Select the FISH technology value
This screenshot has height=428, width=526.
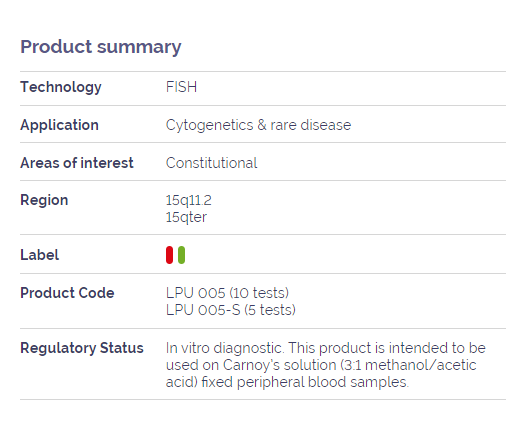click(x=181, y=87)
